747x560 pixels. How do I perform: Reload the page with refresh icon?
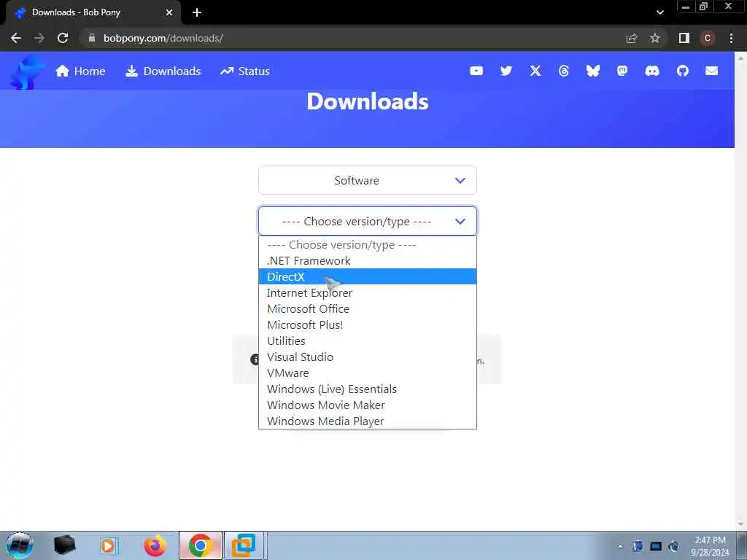(x=63, y=38)
